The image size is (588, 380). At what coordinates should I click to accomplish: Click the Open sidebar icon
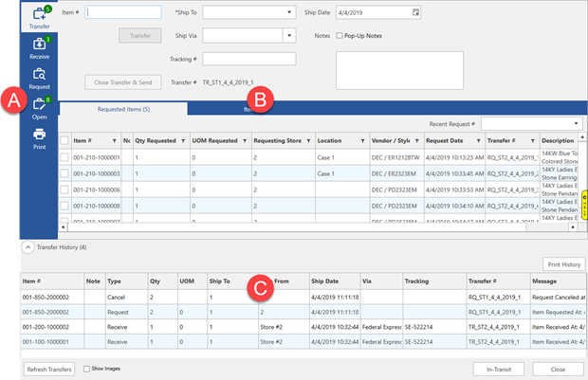[x=39, y=109]
